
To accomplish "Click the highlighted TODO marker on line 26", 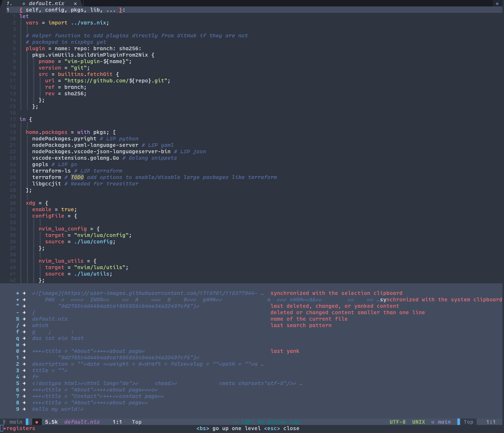I will click(x=77, y=177).
